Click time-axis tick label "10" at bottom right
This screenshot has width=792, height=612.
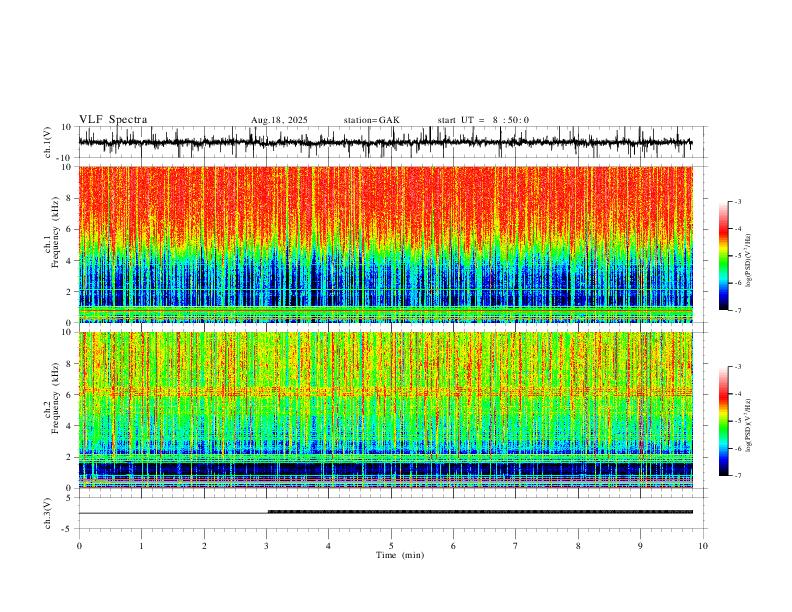(x=703, y=546)
